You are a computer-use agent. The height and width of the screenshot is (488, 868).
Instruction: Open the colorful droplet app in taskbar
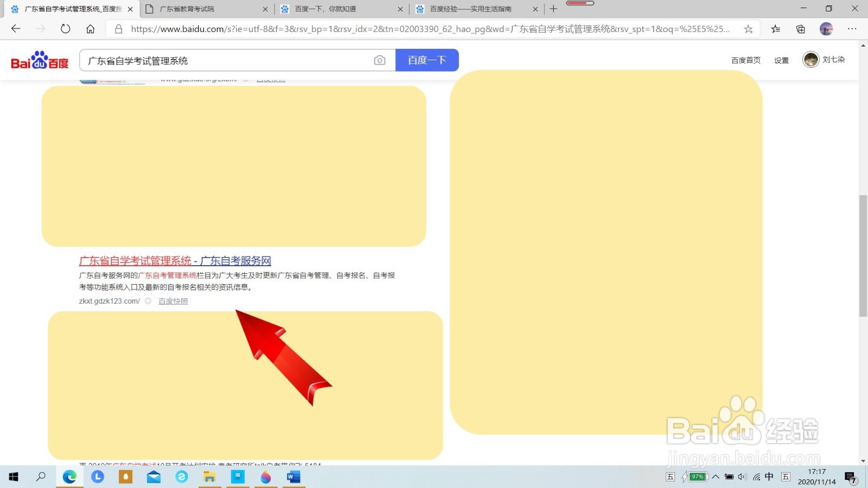click(266, 477)
